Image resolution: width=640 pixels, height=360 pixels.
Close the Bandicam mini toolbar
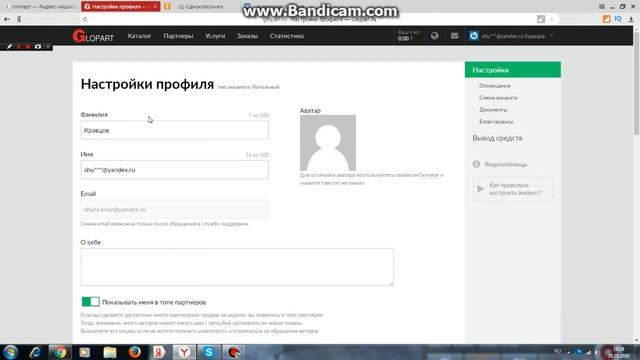[48, 47]
